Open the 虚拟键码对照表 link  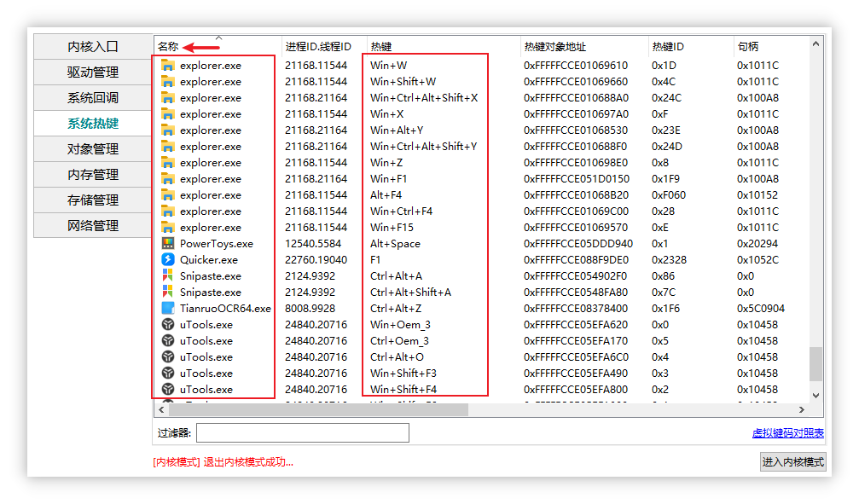click(790, 433)
